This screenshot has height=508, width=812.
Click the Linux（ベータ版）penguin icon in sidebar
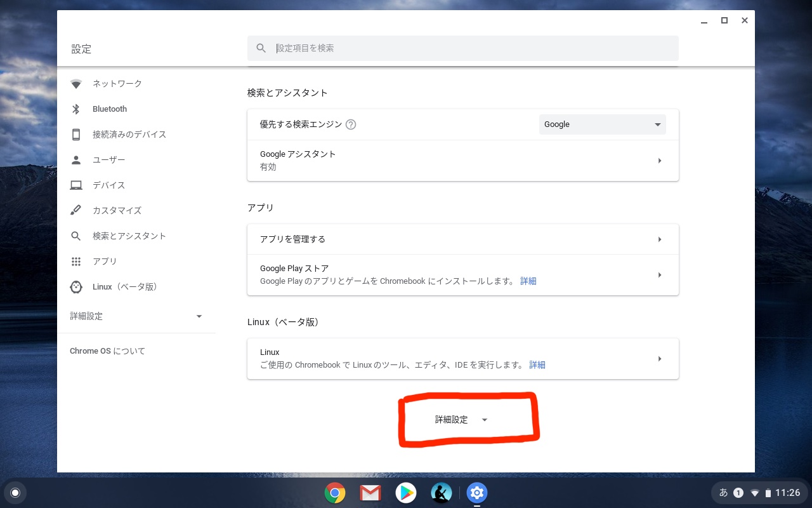point(76,286)
